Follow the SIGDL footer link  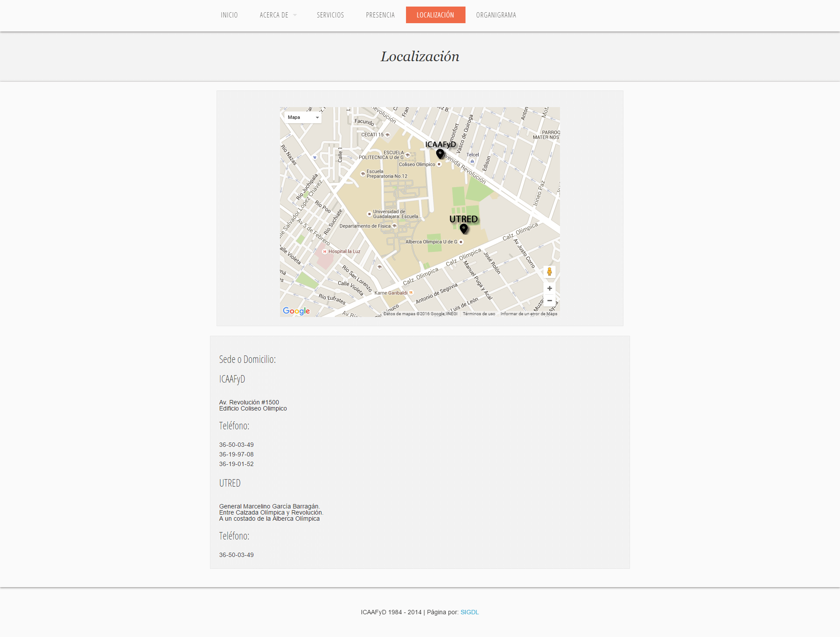(469, 612)
